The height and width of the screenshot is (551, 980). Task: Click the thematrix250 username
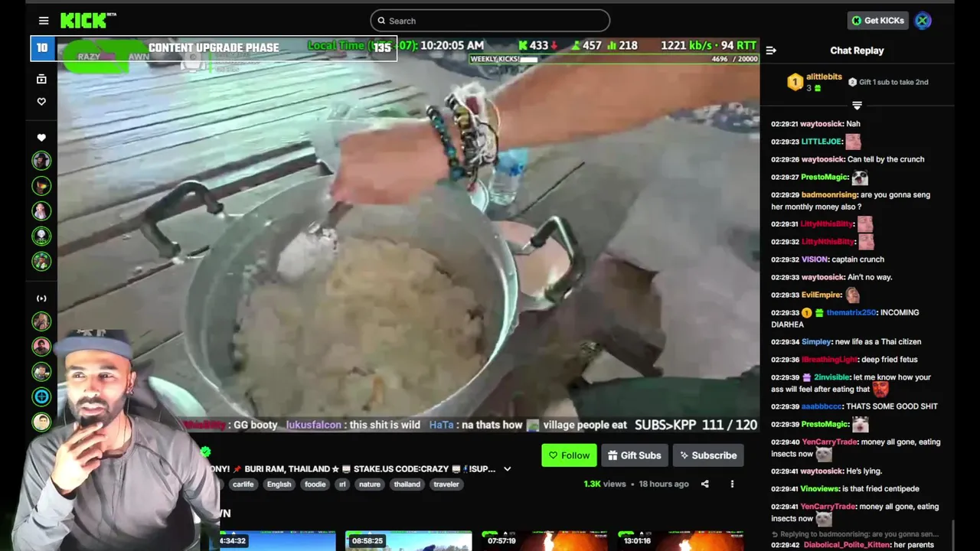click(851, 312)
